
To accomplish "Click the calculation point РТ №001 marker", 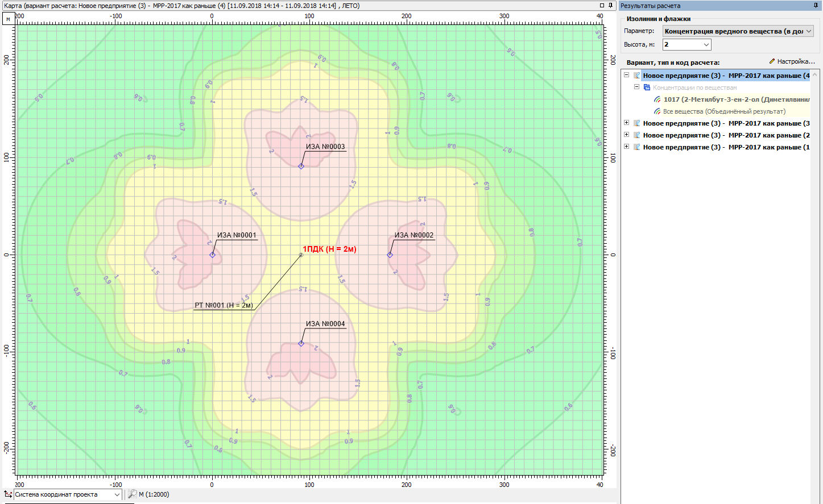I will click(x=301, y=255).
